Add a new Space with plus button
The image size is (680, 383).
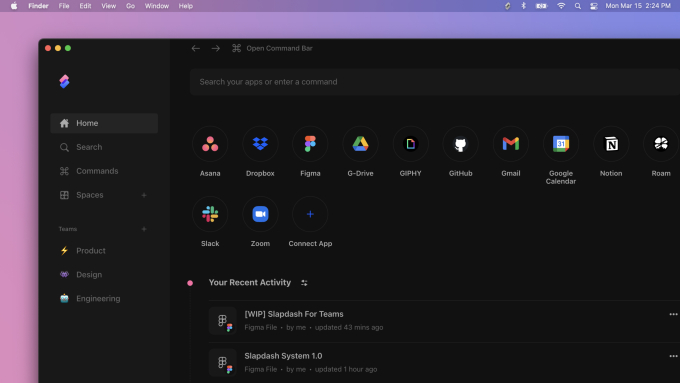pyautogui.click(x=144, y=195)
